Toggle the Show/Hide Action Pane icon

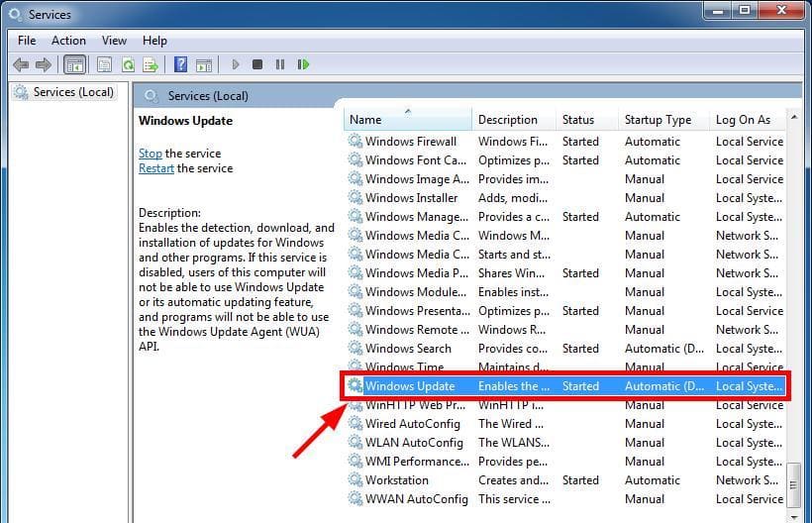203,64
